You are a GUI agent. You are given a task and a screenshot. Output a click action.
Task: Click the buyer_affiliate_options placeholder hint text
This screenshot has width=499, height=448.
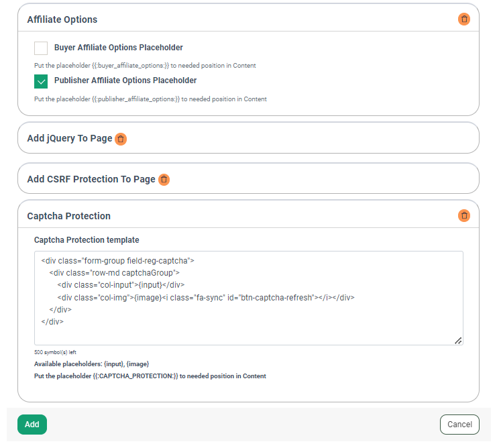point(145,66)
